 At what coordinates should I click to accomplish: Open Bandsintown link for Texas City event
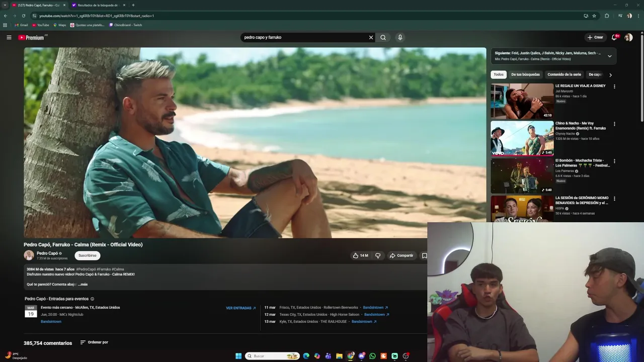click(x=376, y=315)
